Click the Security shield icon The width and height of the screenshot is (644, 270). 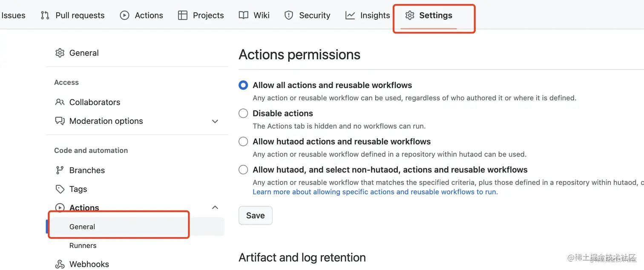(289, 15)
